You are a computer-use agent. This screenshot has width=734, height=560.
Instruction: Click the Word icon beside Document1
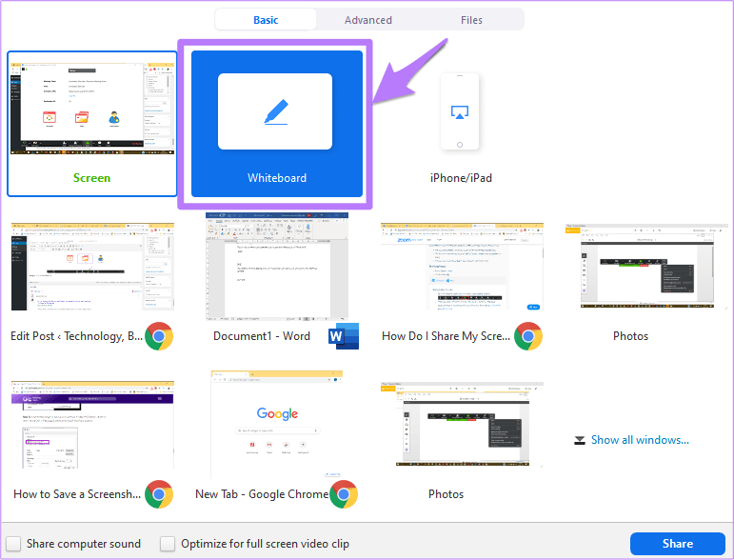pyautogui.click(x=344, y=336)
